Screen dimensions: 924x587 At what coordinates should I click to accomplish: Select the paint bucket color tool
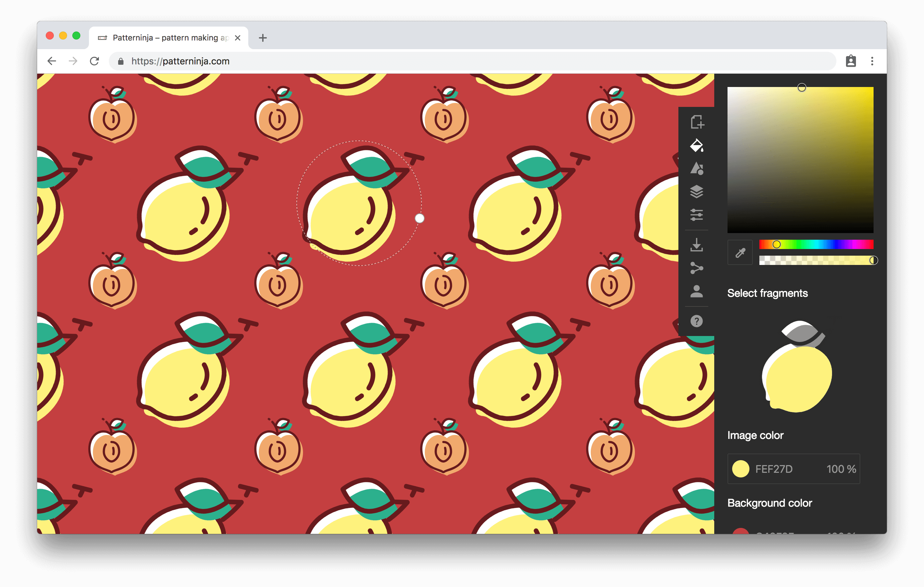click(696, 145)
